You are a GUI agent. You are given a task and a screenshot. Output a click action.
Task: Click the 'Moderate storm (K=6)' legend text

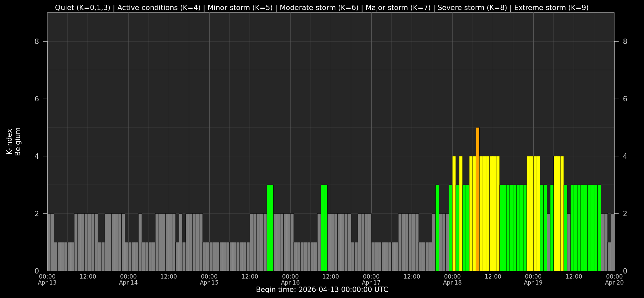coord(319,8)
